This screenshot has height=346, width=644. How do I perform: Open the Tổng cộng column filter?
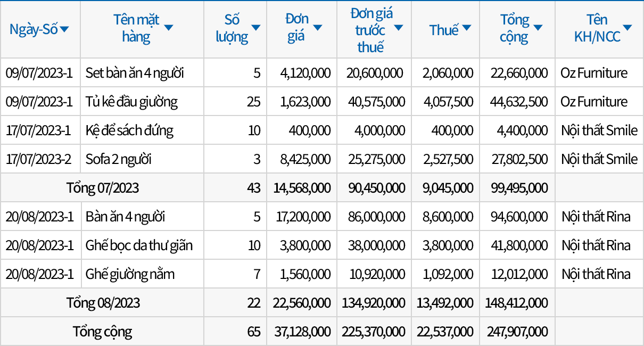[538, 28]
